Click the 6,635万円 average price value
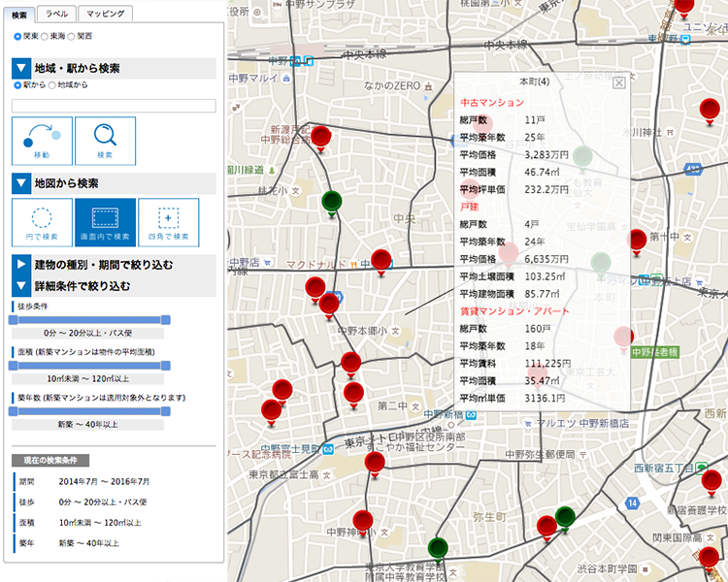The image size is (728, 582). click(x=546, y=259)
